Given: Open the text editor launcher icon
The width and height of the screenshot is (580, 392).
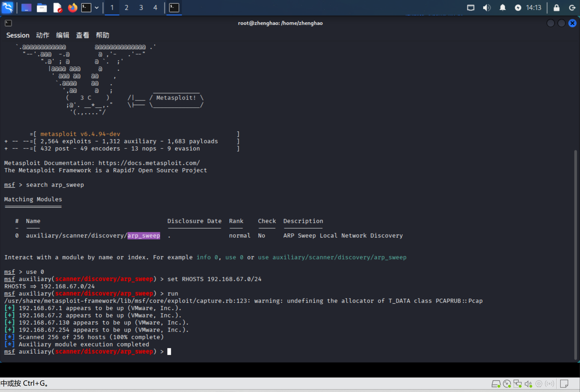Looking at the screenshot, I should pos(58,7).
